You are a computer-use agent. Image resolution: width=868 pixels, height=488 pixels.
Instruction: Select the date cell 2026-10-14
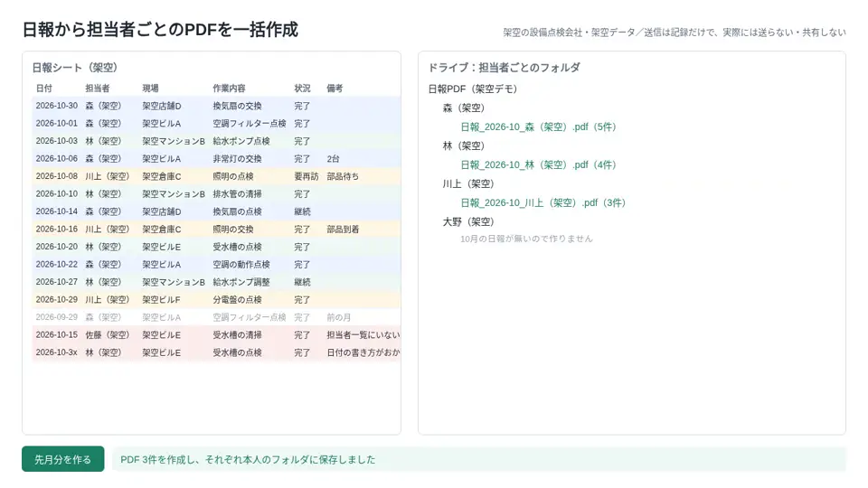pyautogui.click(x=56, y=211)
